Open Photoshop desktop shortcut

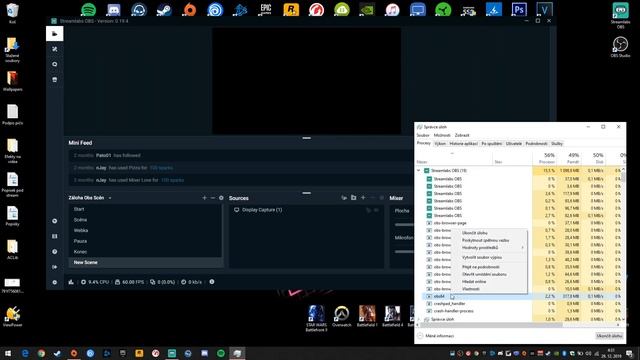click(x=519, y=9)
